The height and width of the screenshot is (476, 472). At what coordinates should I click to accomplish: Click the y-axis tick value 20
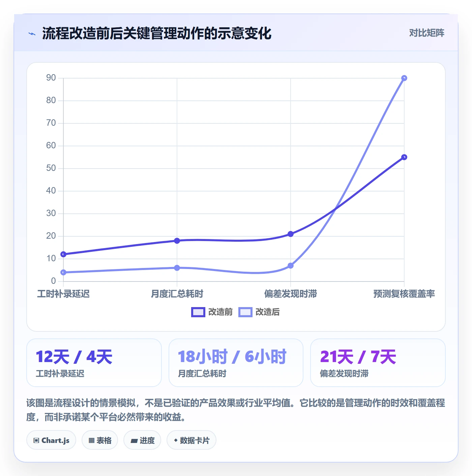pos(51,236)
